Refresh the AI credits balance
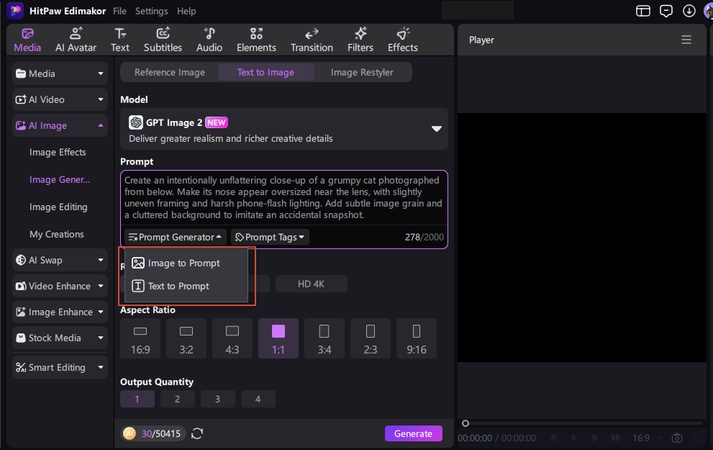This screenshot has height=450, width=713. click(x=197, y=434)
